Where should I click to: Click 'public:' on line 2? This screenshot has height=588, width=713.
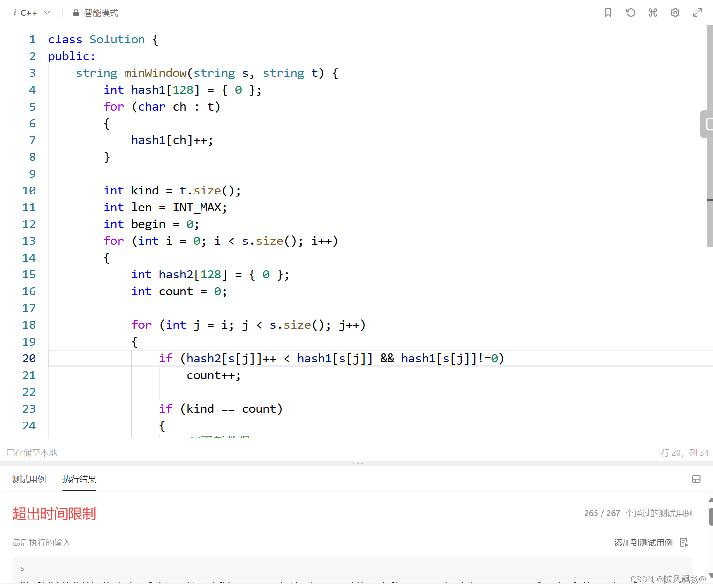tap(72, 56)
